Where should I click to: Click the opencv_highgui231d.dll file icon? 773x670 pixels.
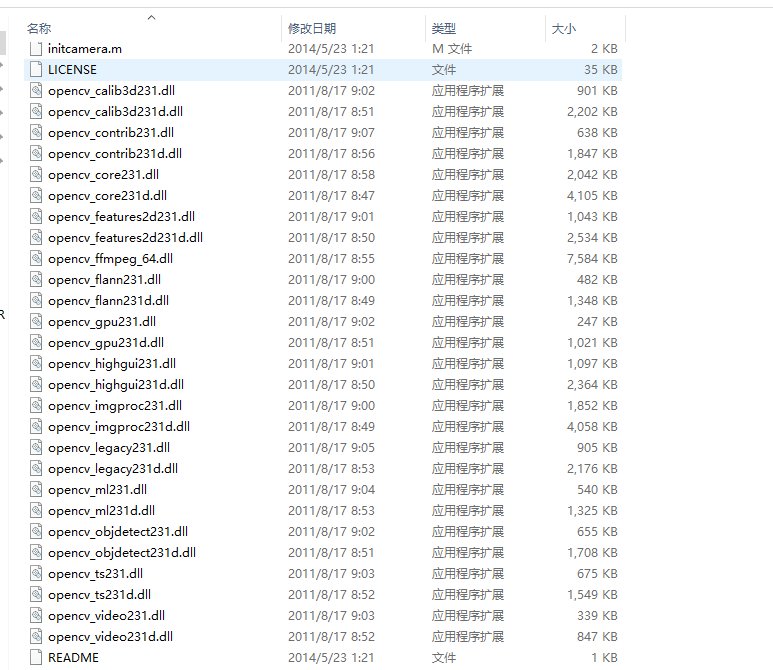[x=36, y=385]
